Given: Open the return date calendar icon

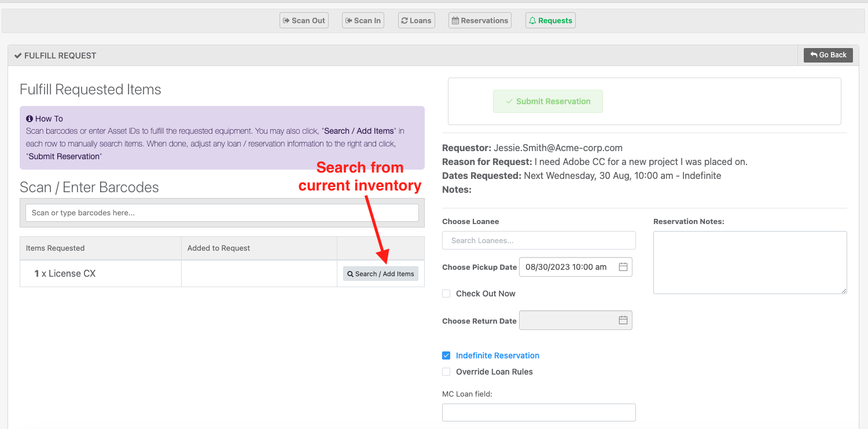Looking at the screenshot, I should pos(623,320).
